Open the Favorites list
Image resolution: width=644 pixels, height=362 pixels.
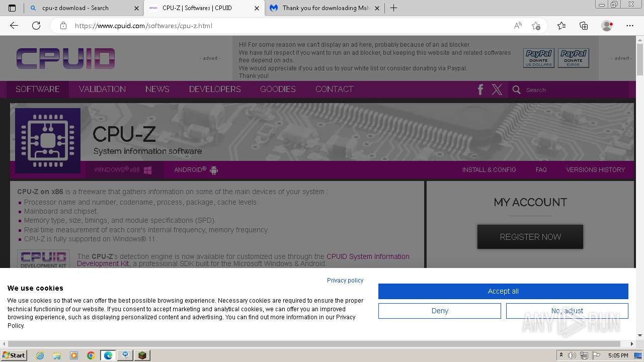click(x=561, y=26)
